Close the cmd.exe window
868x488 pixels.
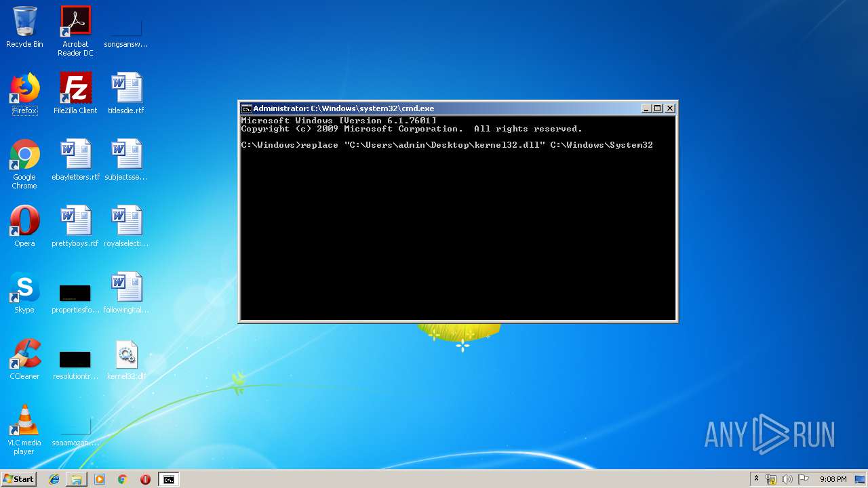click(x=670, y=108)
